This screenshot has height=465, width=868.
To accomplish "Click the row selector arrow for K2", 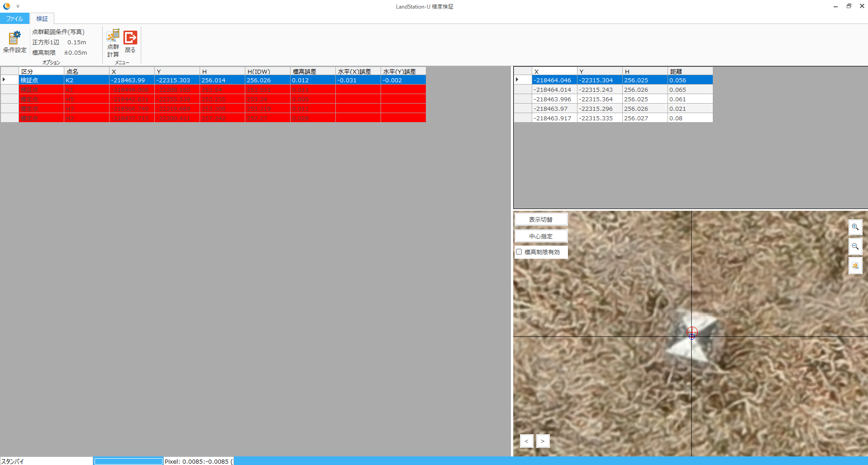I will point(5,80).
